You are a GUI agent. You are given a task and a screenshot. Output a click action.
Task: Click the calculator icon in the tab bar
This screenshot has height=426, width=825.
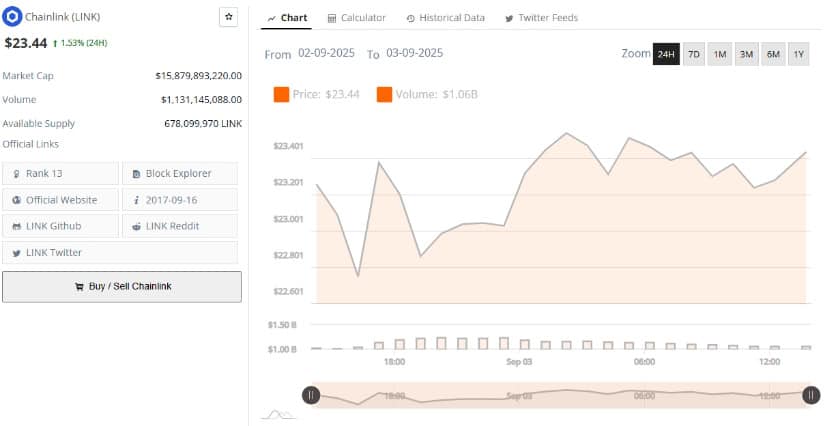click(x=331, y=18)
